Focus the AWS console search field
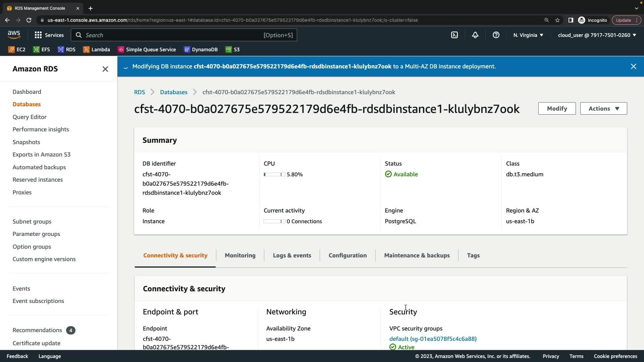The height and width of the screenshot is (362, 644). click(184, 35)
